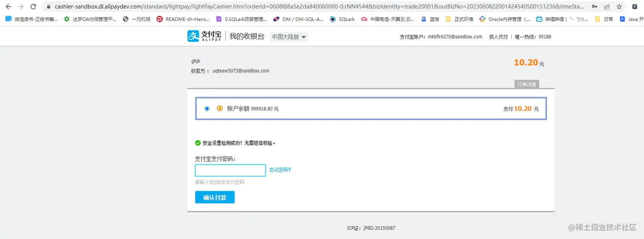The image size is (644, 239).
Task: Open the 0.SQLark项目管理 bookmark
Action: coord(241,19)
